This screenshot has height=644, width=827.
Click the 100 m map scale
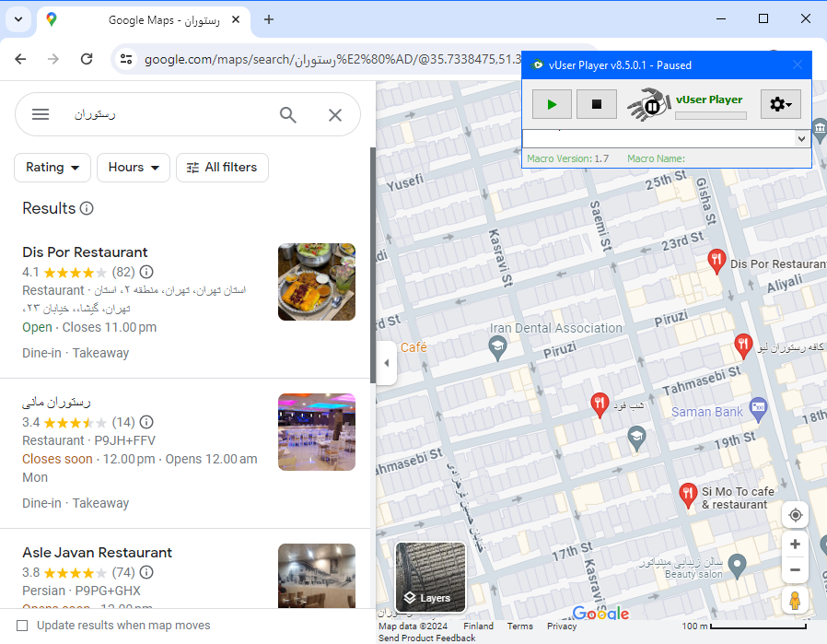744,626
